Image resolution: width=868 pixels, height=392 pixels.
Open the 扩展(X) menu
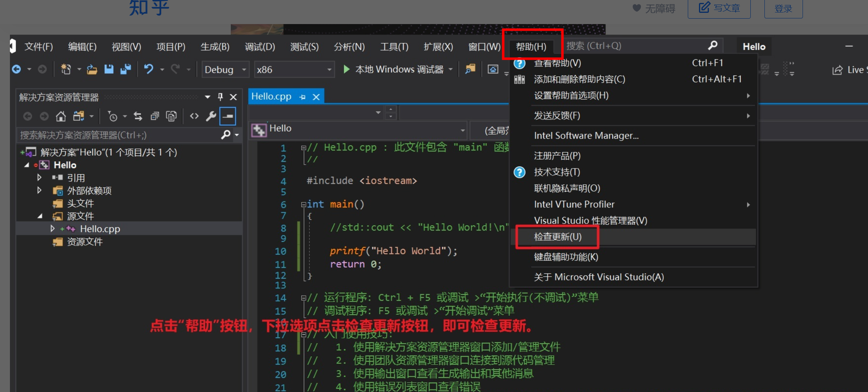438,47
